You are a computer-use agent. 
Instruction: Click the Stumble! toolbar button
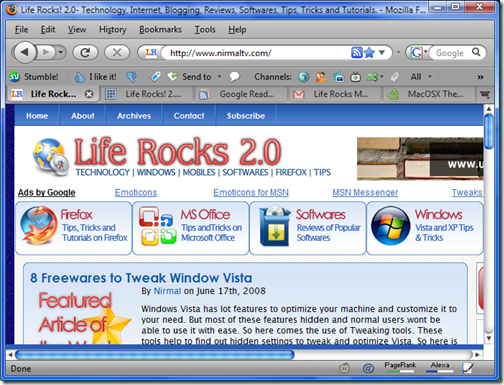click(x=33, y=77)
